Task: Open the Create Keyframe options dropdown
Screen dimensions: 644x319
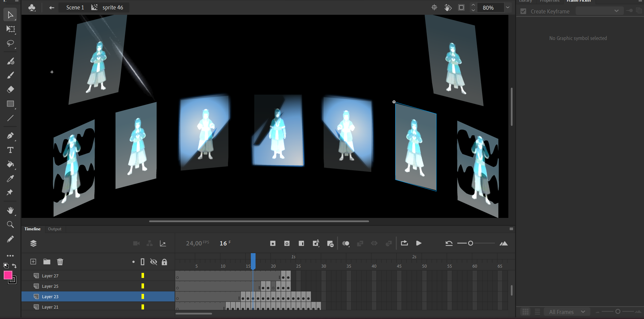Action: pos(599,11)
